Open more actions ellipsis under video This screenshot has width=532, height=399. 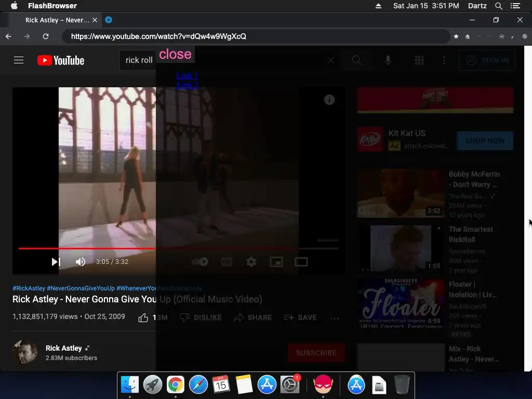(335, 318)
